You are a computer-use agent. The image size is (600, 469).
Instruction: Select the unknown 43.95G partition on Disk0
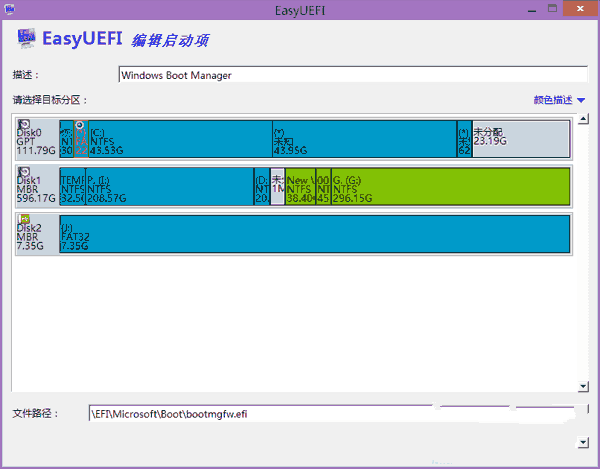point(365,138)
